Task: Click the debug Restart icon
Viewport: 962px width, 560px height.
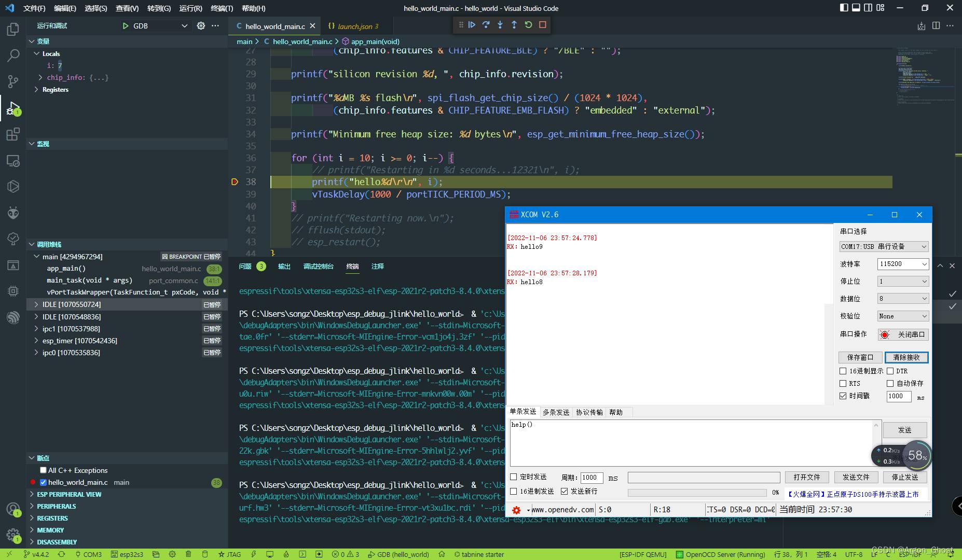Action: click(528, 25)
